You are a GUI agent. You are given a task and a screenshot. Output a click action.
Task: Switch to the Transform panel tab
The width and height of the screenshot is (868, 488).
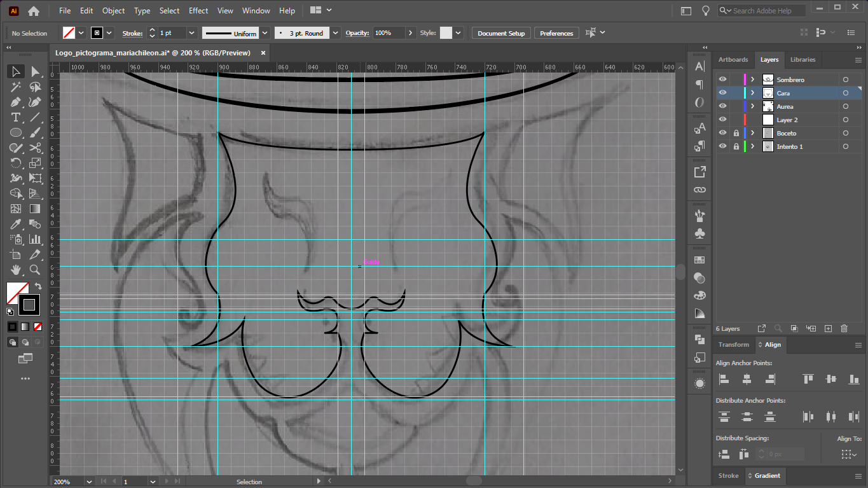734,345
